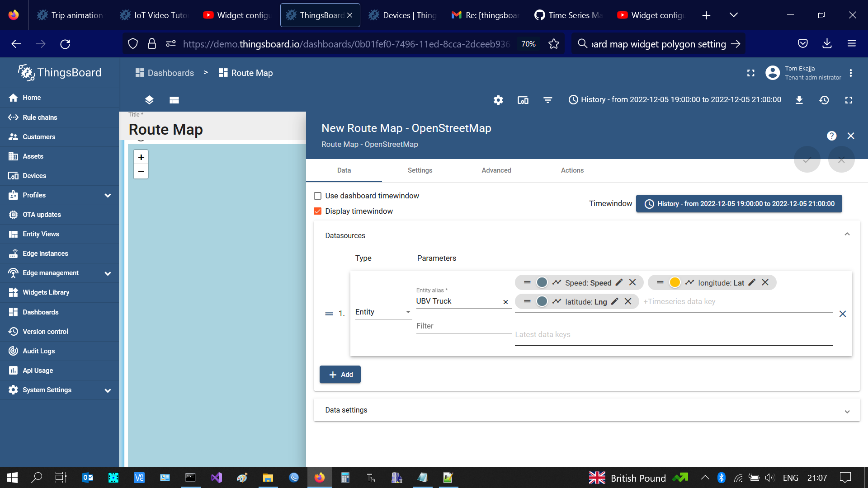Remove the latitude: Lng data key
The height and width of the screenshot is (488, 868).
coord(628,301)
